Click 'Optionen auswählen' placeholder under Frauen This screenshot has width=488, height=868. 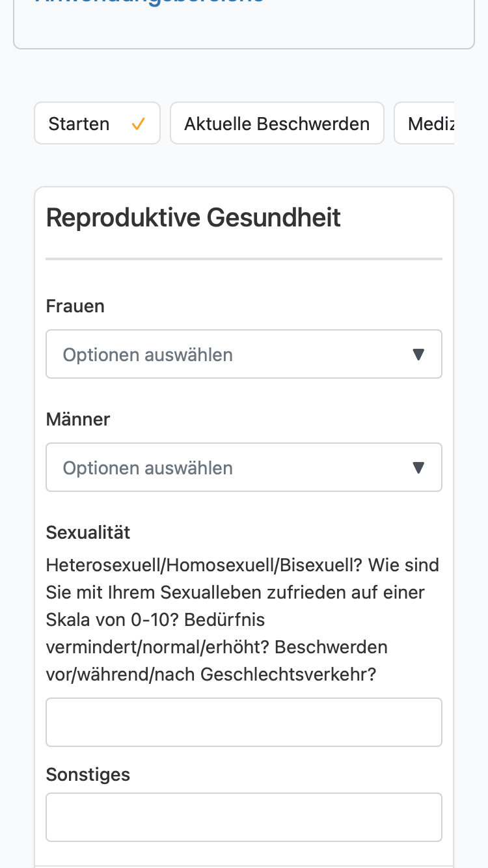coord(148,355)
